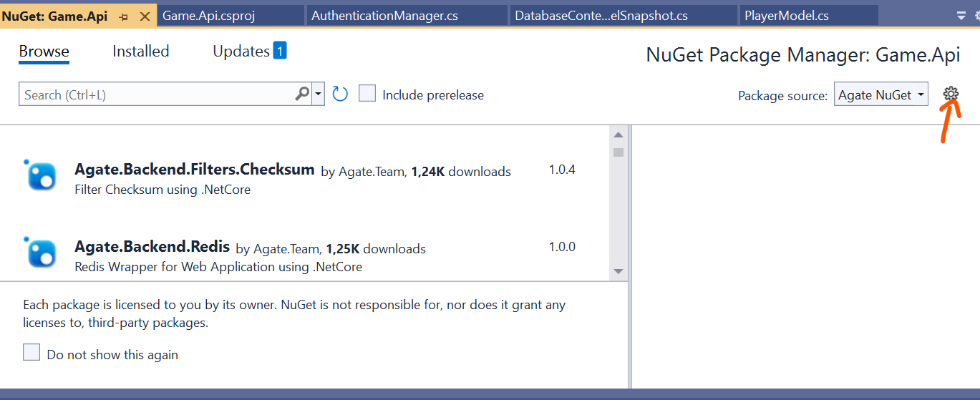Open the document tabs overflow list
The width and height of the screenshot is (980, 400).
pyautogui.click(x=961, y=15)
